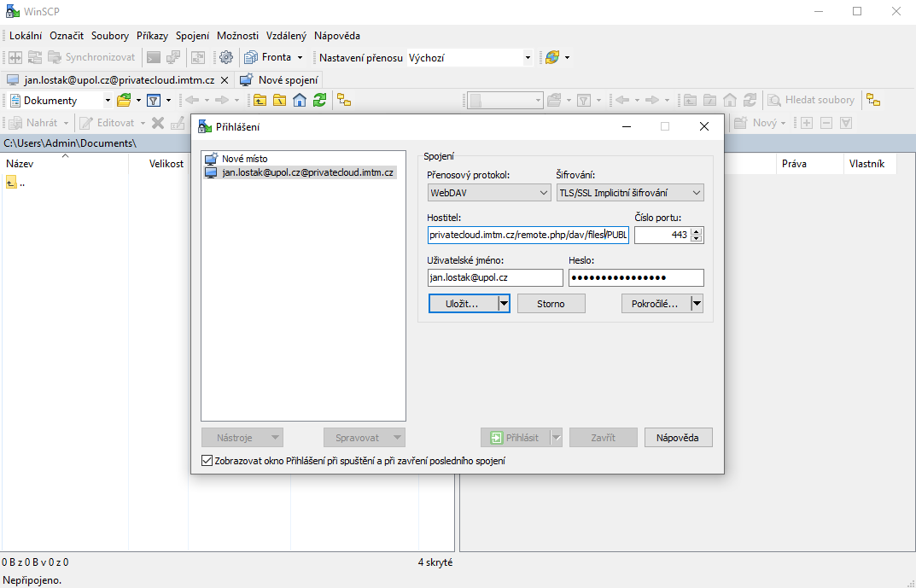Click the Fronta queue icon
Image resolution: width=916 pixels, height=588 pixels.
(x=251, y=57)
